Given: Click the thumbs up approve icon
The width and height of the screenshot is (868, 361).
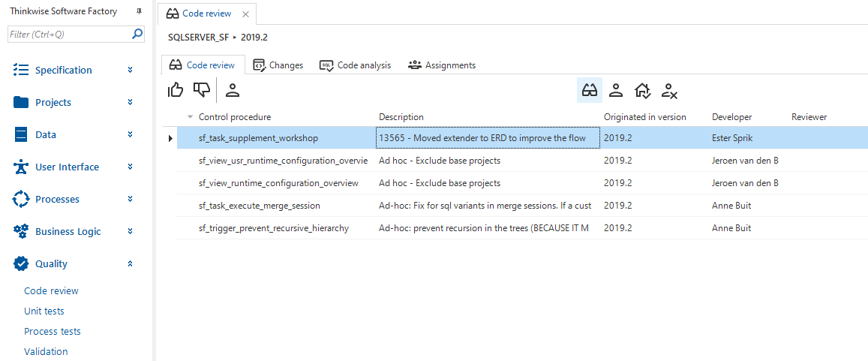Looking at the screenshot, I should pyautogui.click(x=176, y=90).
